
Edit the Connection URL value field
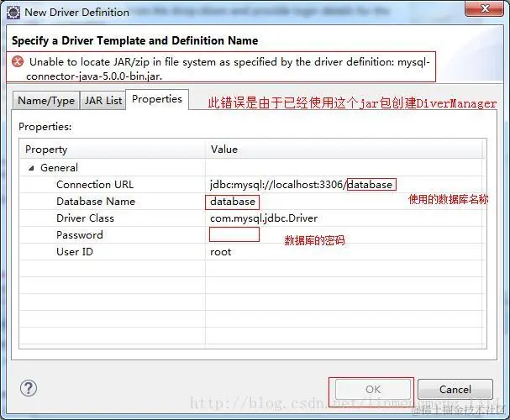[344, 185]
